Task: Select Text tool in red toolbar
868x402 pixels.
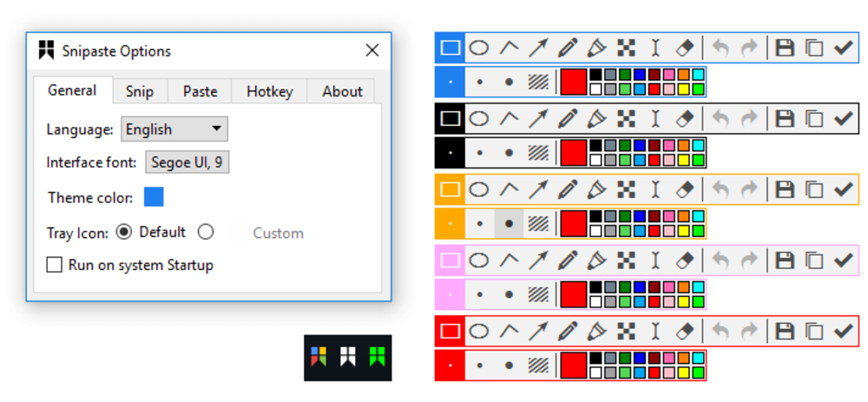Action: click(656, 331)
